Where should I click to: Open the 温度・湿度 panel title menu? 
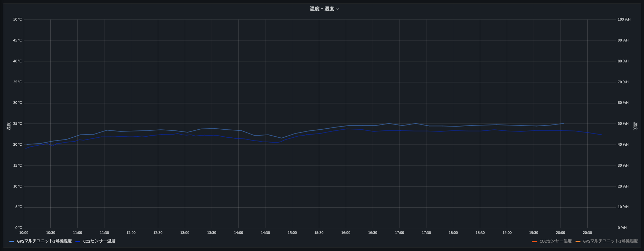(324, 9)
